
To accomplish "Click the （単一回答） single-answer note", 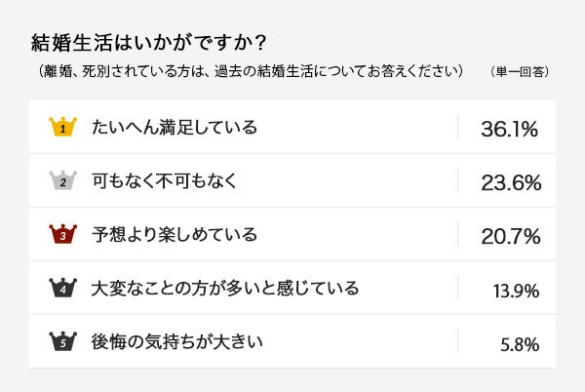I will click(x=521, y=71).
